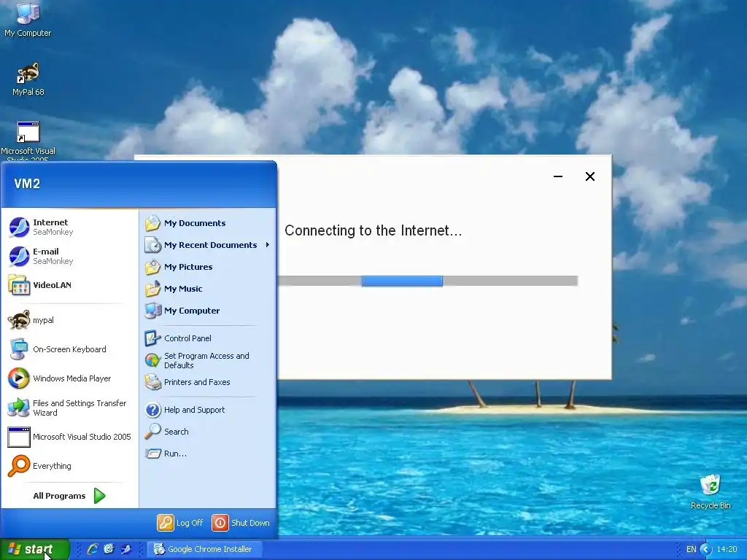Close the Chrome Installer window
The width and height of the screenshot is (747, 560).
(x=589, y=176)
